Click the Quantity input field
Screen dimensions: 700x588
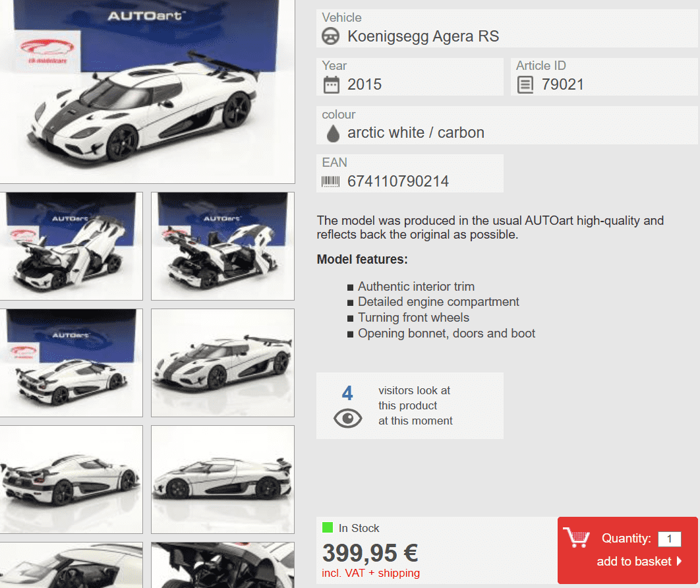[669, 539]
